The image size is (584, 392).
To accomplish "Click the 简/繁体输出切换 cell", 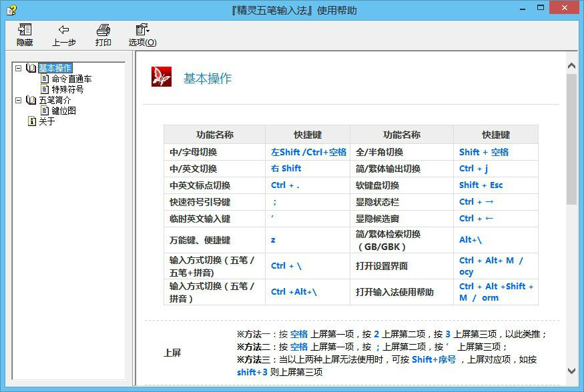I will 402,169.
